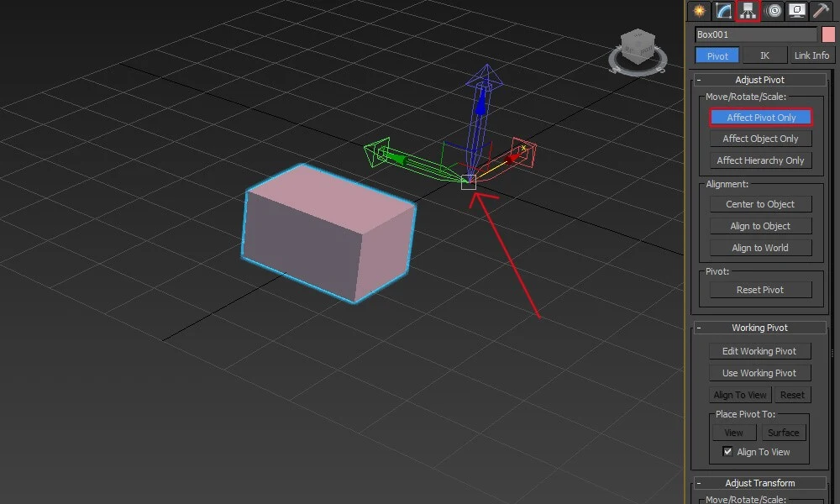Switch to the Link Info tab
840x504 pixels.
point(811,55)
